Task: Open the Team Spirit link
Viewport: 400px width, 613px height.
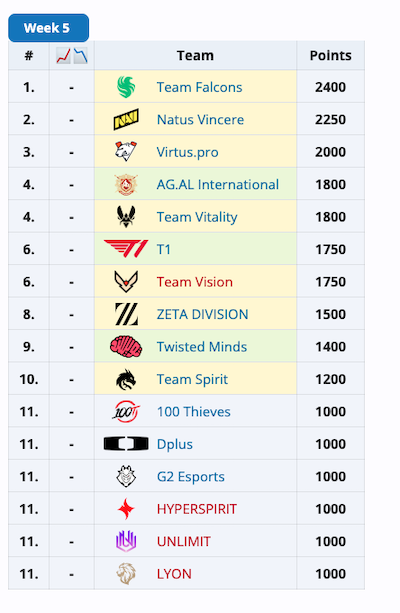Action: coord(192,379)
